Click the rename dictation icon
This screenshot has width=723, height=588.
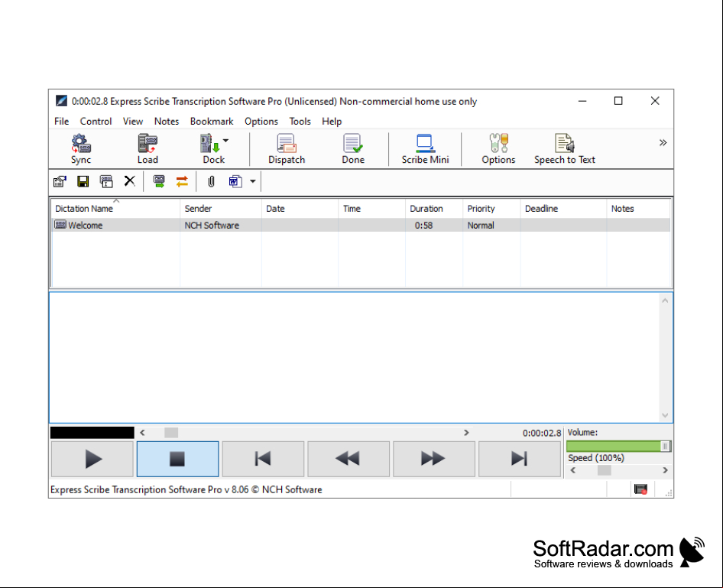click(x=106, y=181)
